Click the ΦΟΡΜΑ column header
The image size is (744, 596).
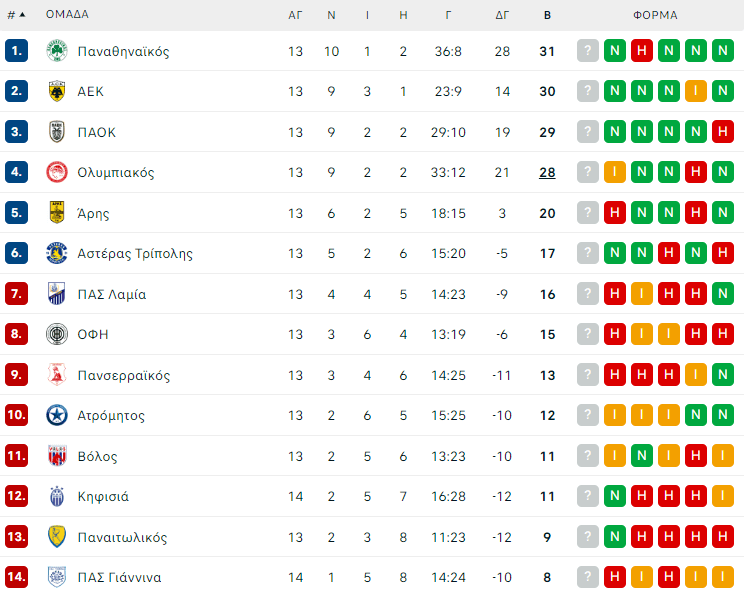(655, 15)
